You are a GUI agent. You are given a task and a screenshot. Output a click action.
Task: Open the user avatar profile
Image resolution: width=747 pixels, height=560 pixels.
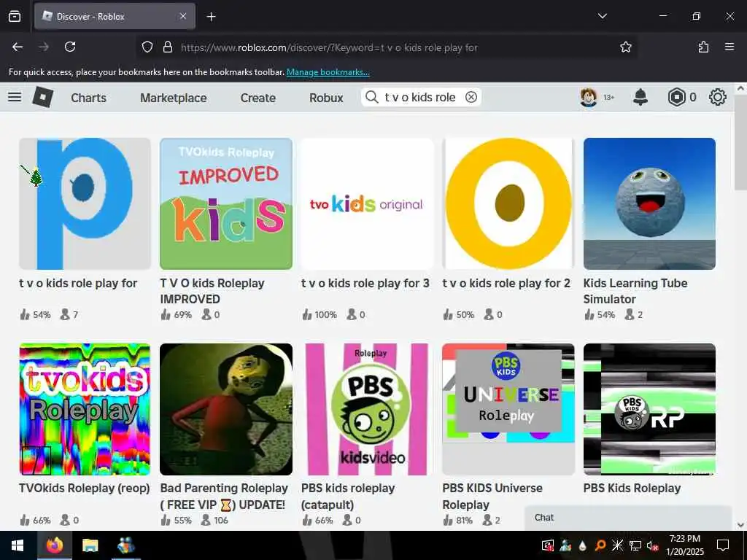(x=589, y=97)
